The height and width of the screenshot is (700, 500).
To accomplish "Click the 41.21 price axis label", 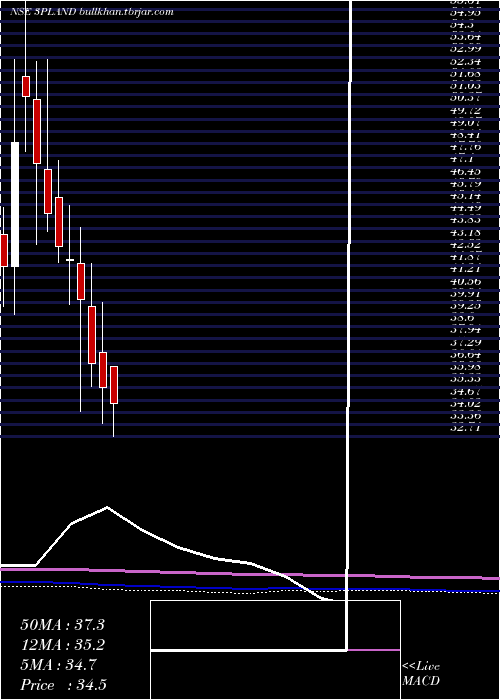I will (464, 269).
